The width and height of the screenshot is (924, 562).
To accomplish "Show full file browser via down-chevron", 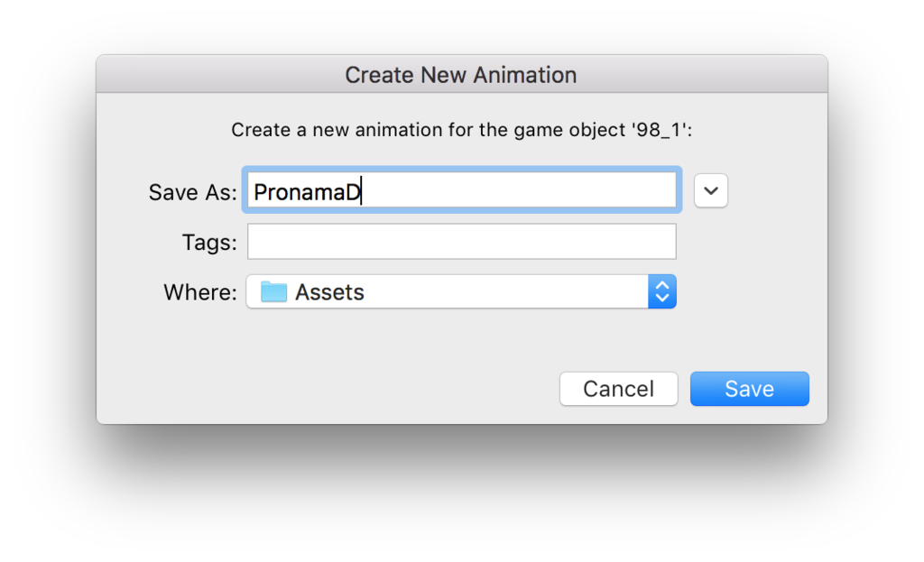I will (711, 190).
